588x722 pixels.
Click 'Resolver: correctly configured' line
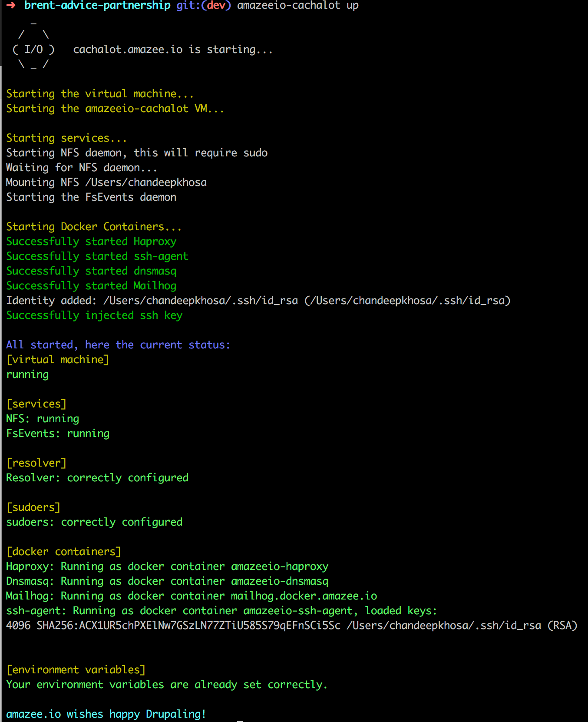(x=97, y=478)
